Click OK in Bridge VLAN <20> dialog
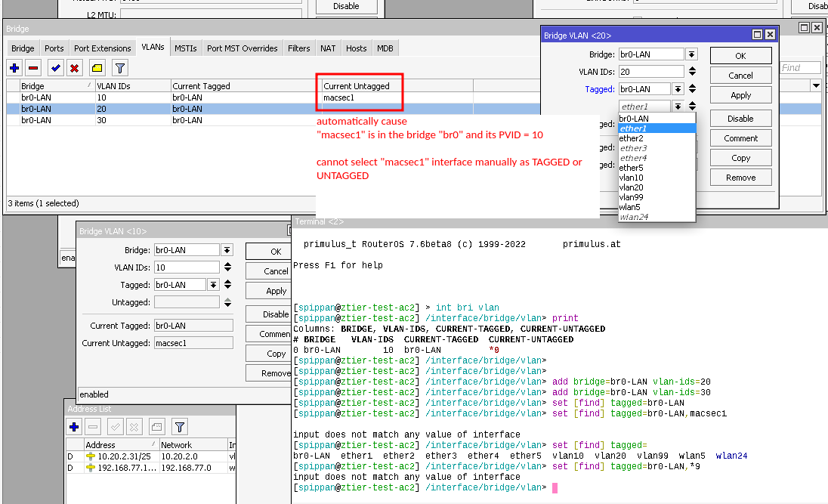828x504 pixels. pyautogui.click(x=740, y=55)
